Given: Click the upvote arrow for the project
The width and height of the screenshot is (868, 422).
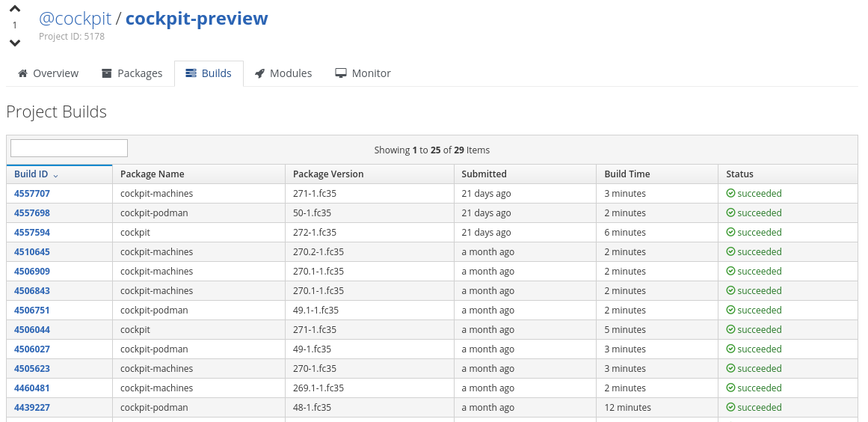Looking at the screenshot, I should [x=15, y=9].
